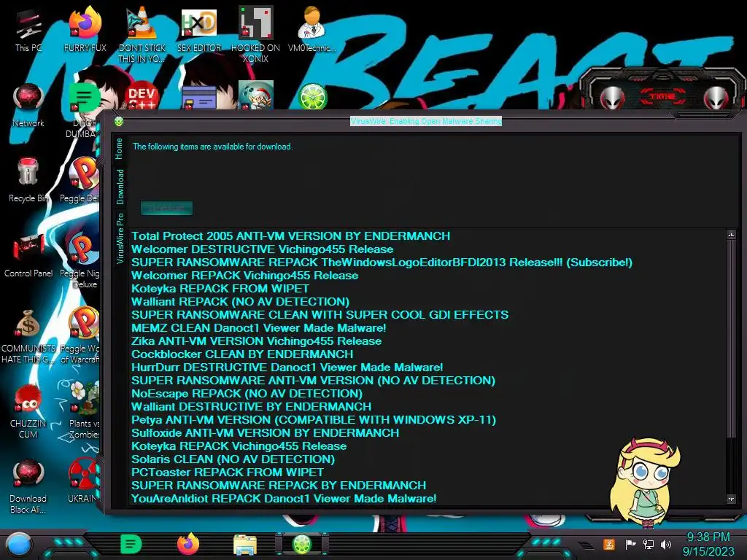Select YouAreAnIdiot REPACK Danoct1 entry

click(284, 499)
